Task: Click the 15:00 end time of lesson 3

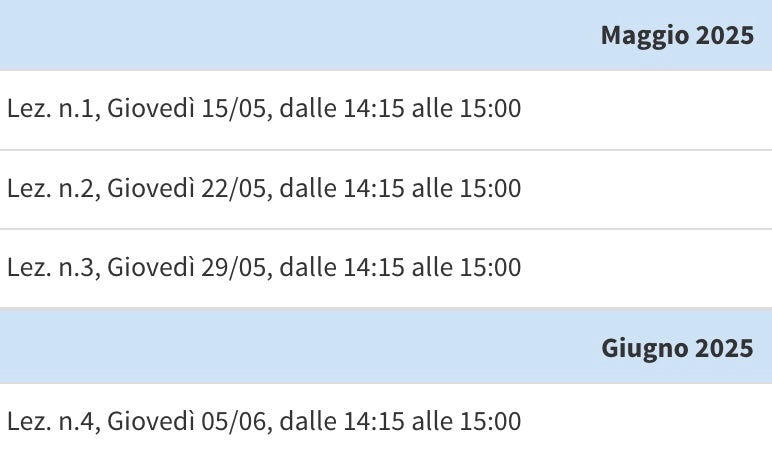Action: (x=490, y=268)
